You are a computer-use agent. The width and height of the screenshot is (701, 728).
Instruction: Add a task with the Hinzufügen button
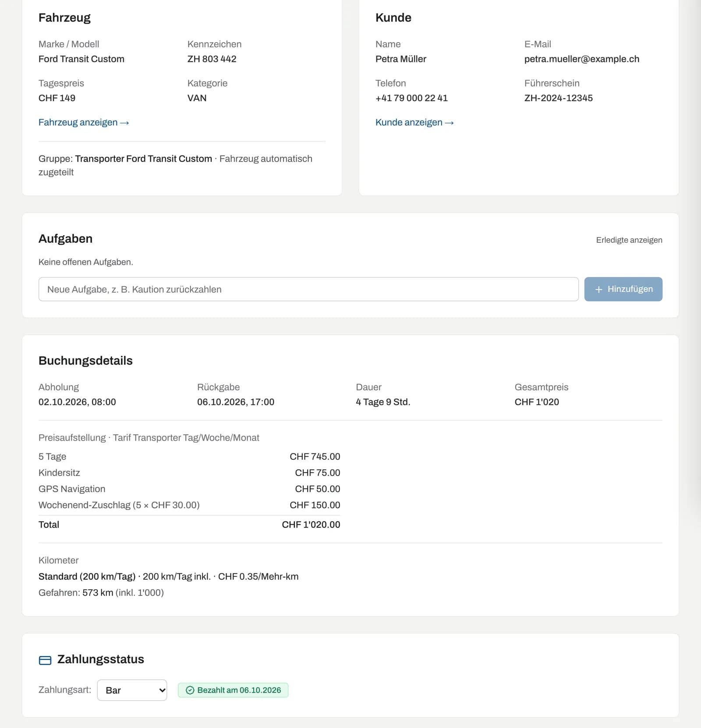tap(623, 289)
